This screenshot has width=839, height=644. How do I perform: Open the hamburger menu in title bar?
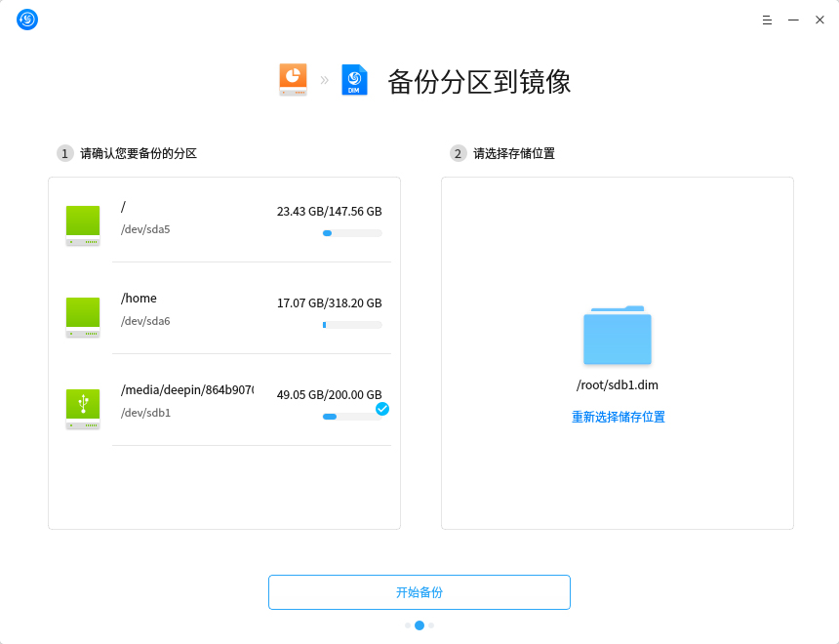[767, 20]
